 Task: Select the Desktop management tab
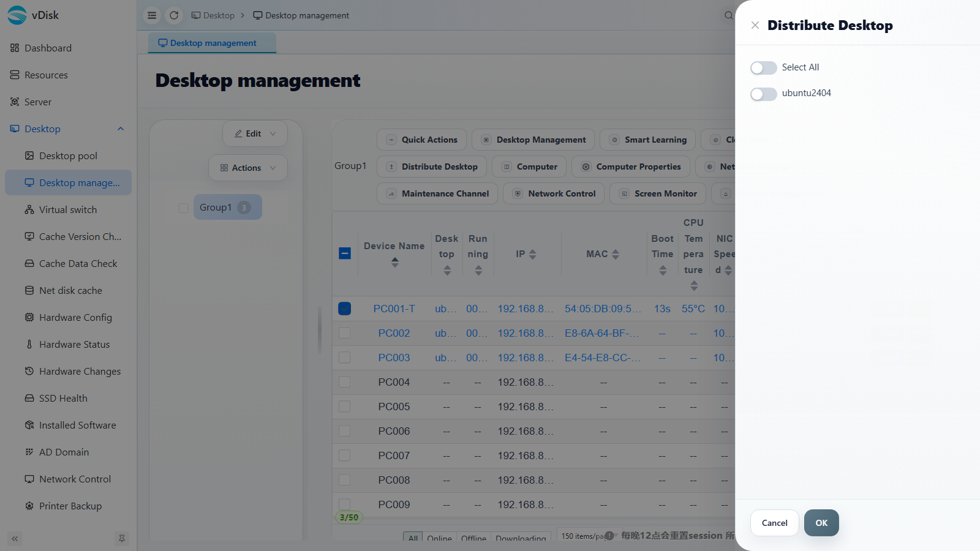[212, 43]
